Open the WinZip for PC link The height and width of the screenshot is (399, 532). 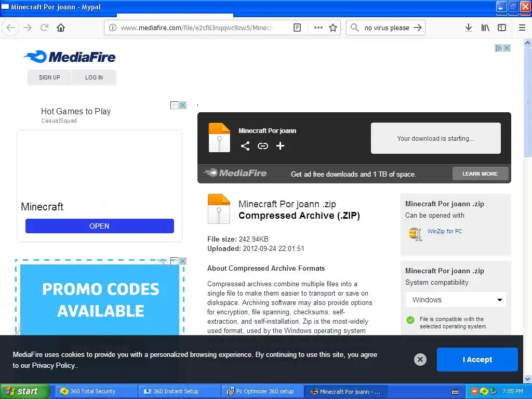coord(445,231)
